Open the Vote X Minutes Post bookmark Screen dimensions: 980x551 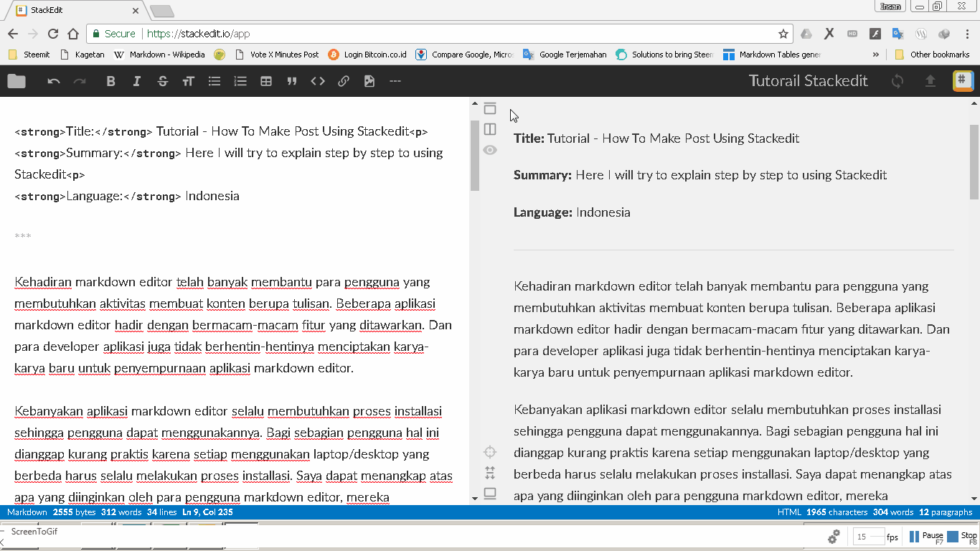tap(276, 55)
